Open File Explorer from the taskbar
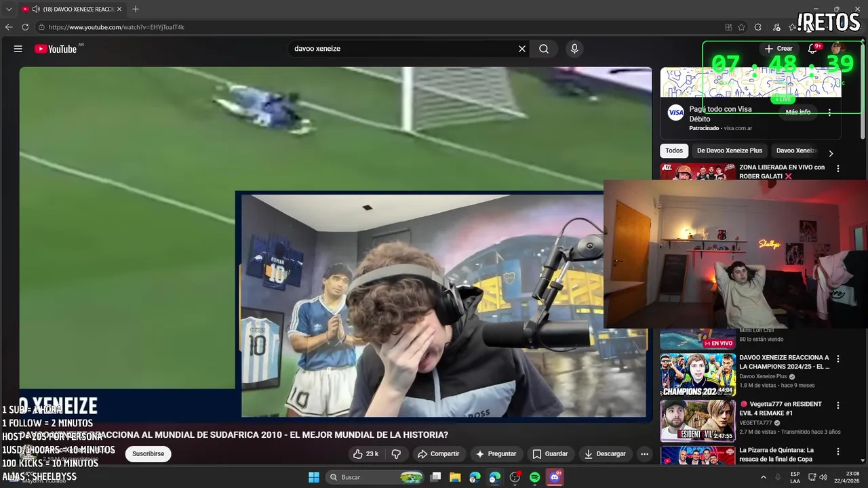This screenshot has height=488, width=868. pyautogui.click(x=455, y=477)
